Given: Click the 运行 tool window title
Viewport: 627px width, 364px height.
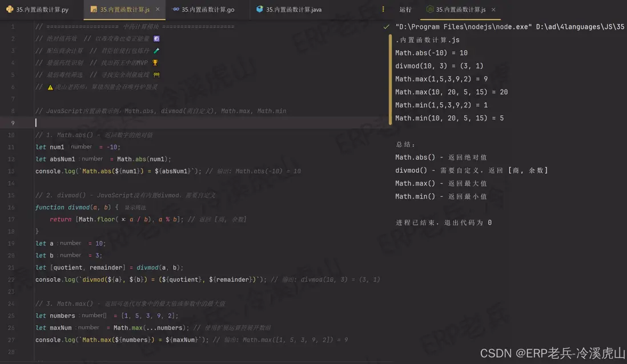Looking at the screenshot, I should coord(405,9).
